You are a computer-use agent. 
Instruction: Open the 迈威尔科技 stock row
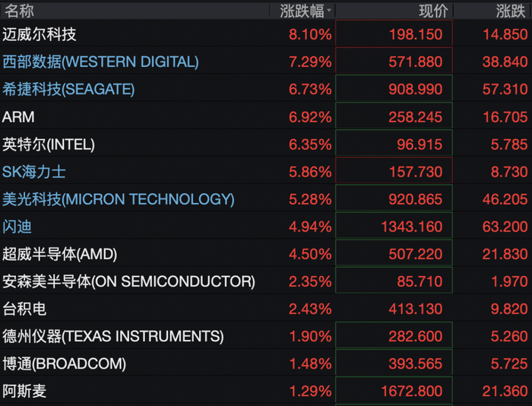(266, 34)
